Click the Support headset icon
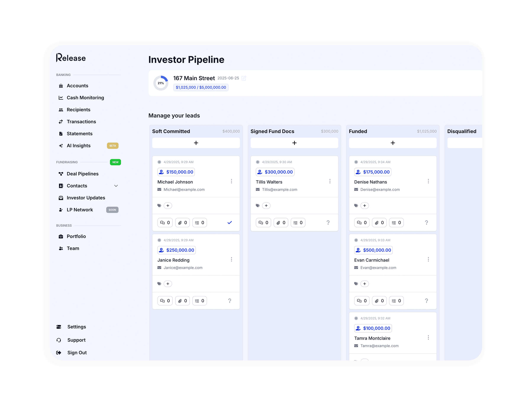The height and width of the screenshot is (415, 532). pyautogui.click(x=59, y=340)
